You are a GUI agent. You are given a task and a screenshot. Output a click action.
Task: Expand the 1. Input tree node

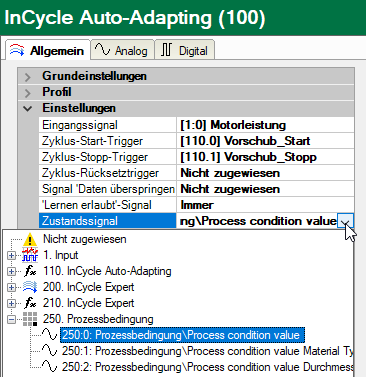point(11,256)
